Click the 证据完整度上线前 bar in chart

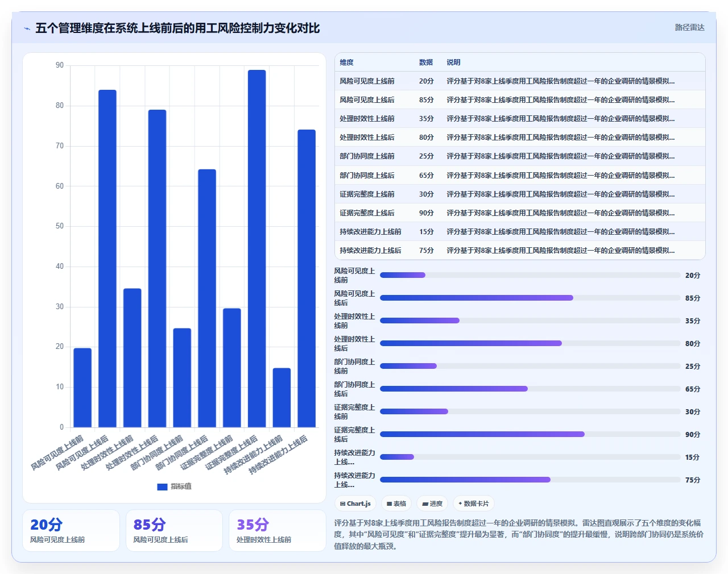pos(232,368)
